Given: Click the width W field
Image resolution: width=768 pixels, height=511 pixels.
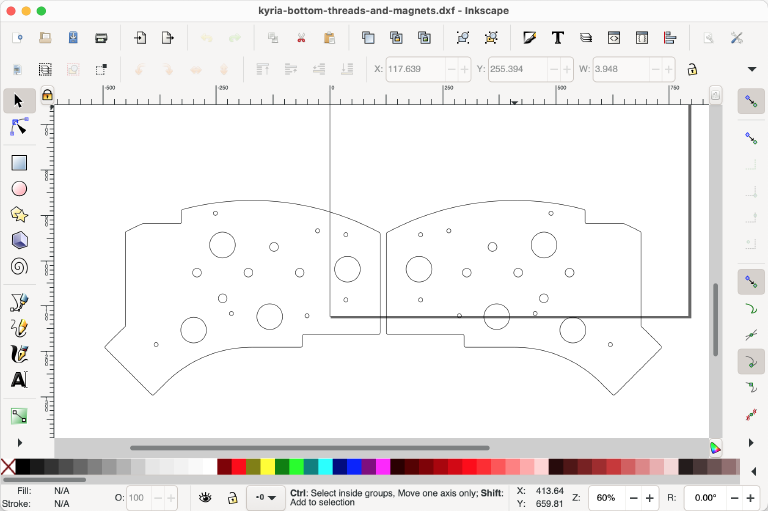Looking at the screenshot, I should coord(621,69).
